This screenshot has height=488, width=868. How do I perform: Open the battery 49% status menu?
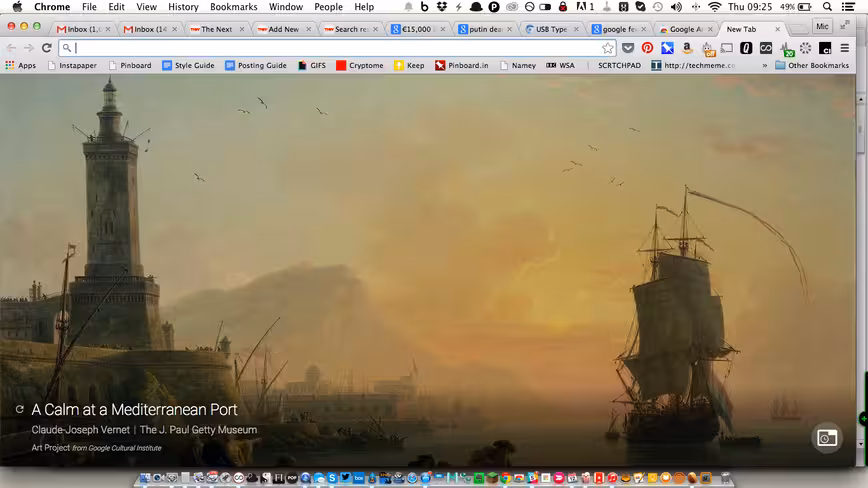(795, 7)
